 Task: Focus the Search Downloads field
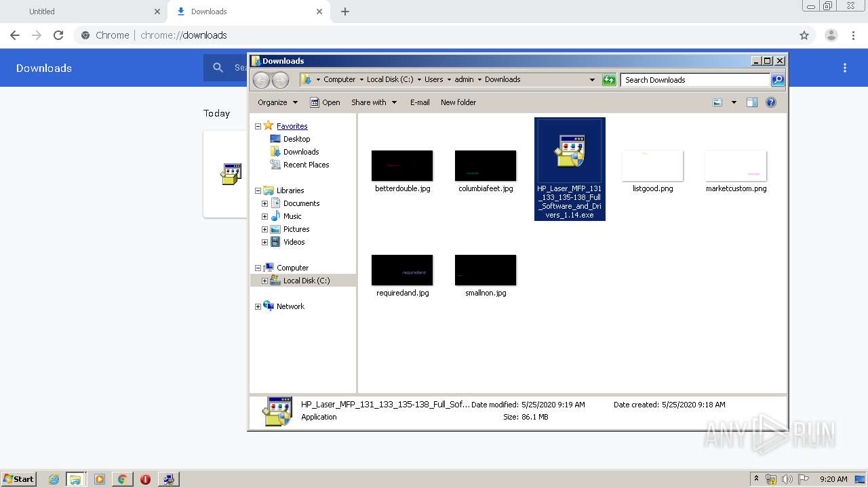696,80
